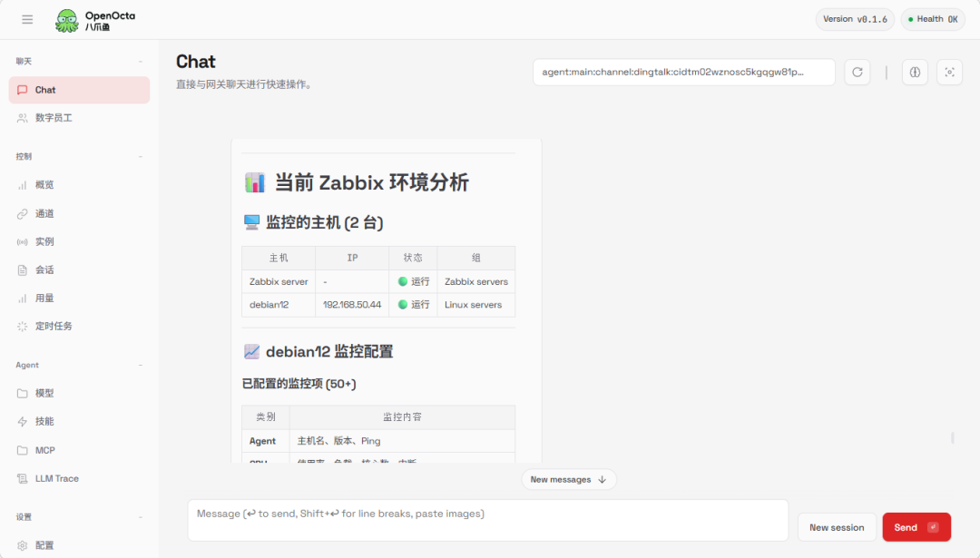Click the 配置 gear icon
980x558 pixels.
pos(23,545)
